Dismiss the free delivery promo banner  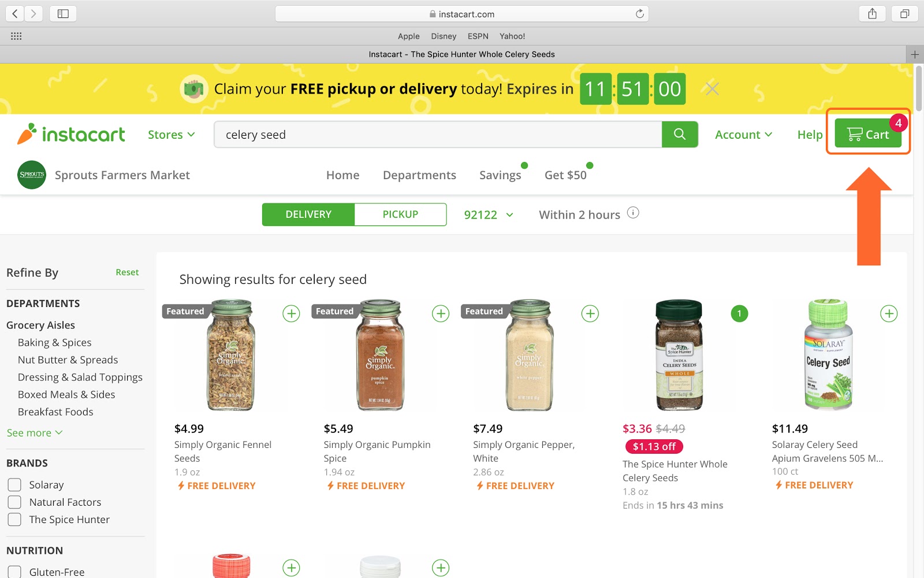tap(713, 89)
